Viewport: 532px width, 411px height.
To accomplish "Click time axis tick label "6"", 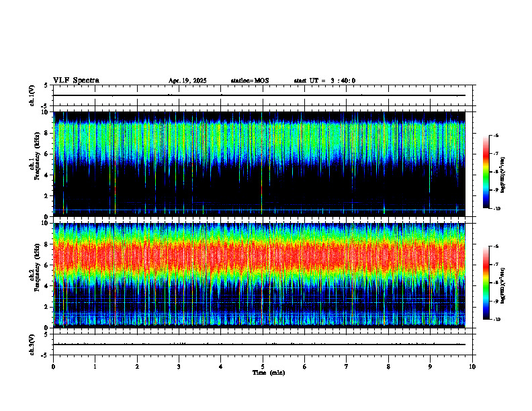I will [x=305, y=367].
